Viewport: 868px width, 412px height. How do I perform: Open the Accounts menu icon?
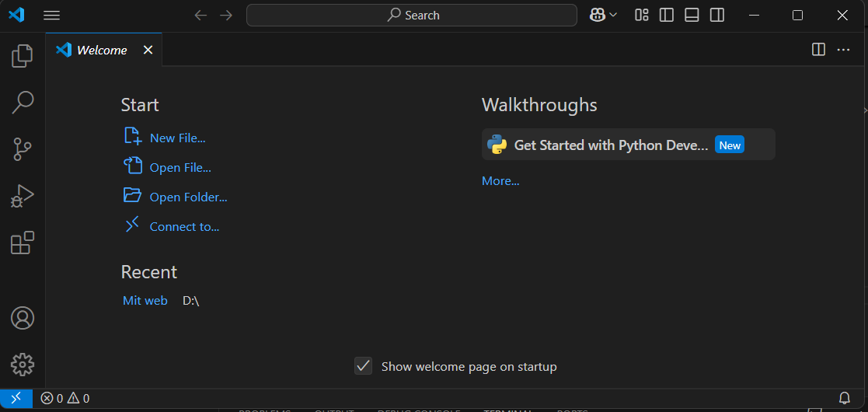pyautogui.click(x=23, y=318)
